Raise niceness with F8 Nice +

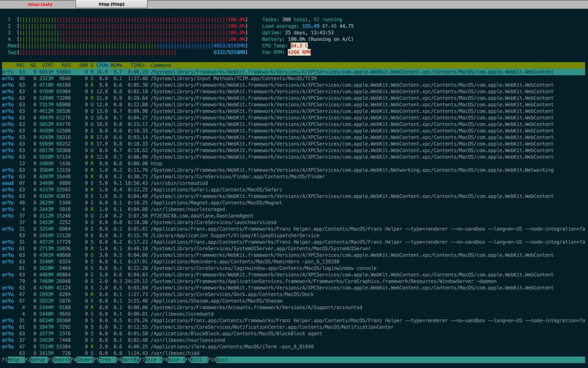pyautogui.click(x=174, y=360)
